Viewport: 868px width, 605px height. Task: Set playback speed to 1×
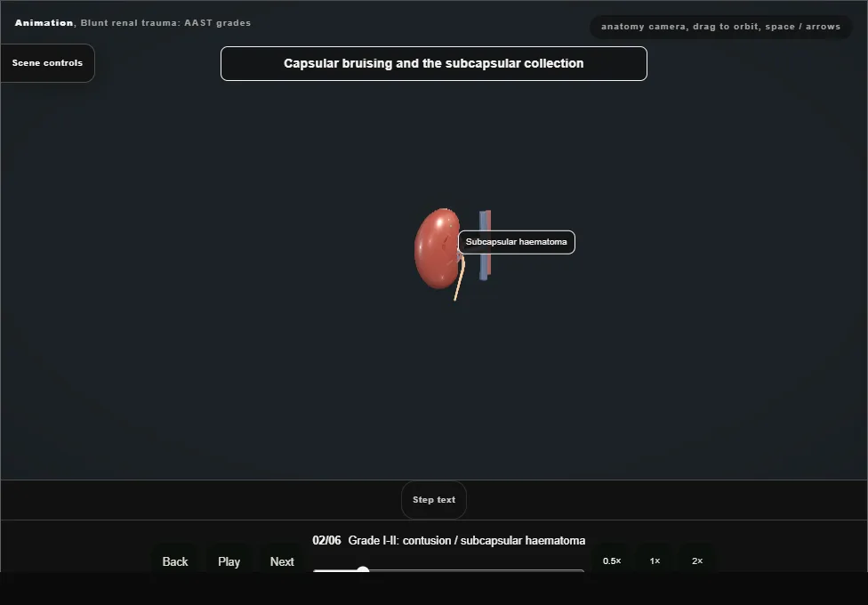pos(655,561)
